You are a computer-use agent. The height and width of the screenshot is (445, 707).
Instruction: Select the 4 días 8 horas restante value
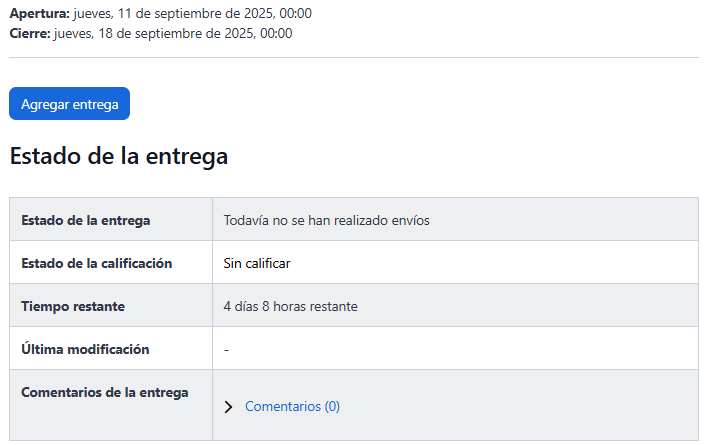[290, 306]
